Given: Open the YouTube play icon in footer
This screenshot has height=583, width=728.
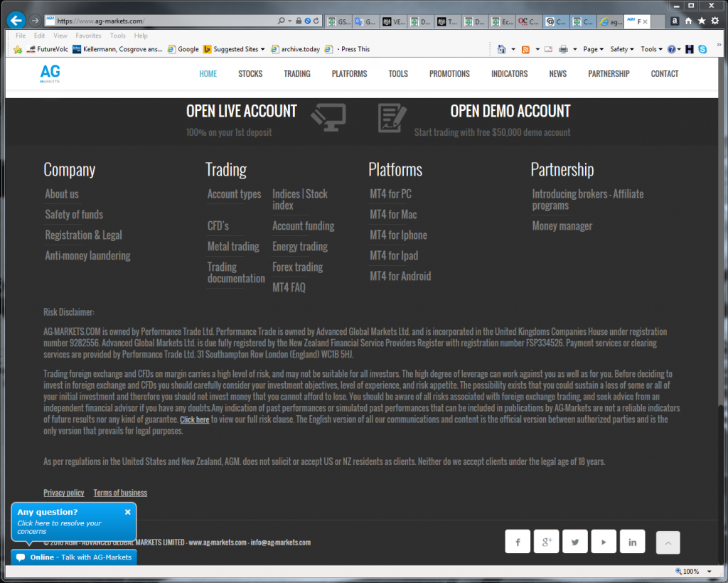Looking at the screenshot, I should point(604,541).
